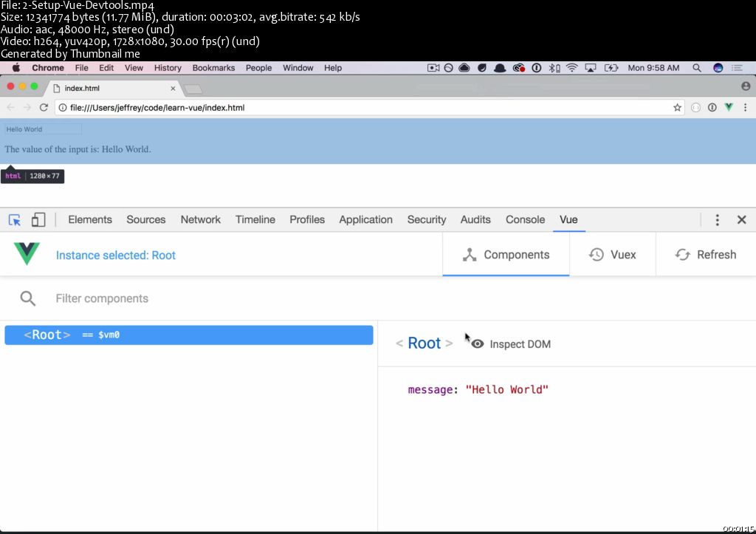This screenshot has width=756, height=534.
Task: Close the devtools panel
Action: tap(741, 220)
